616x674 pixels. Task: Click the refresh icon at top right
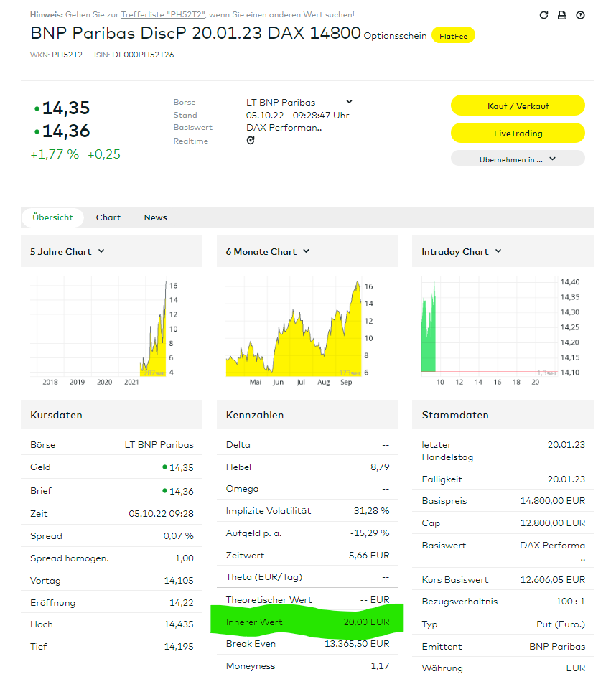[543, 15]
